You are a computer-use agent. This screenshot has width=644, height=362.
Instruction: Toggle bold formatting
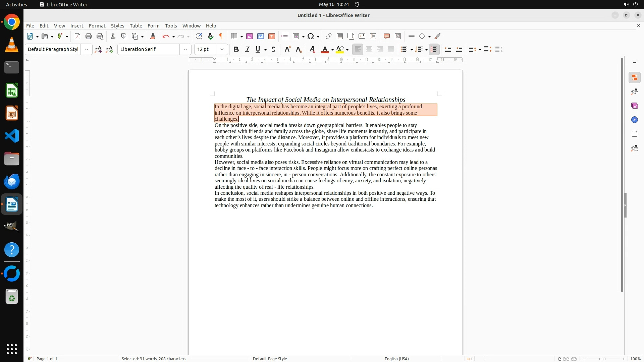point(236,50)
